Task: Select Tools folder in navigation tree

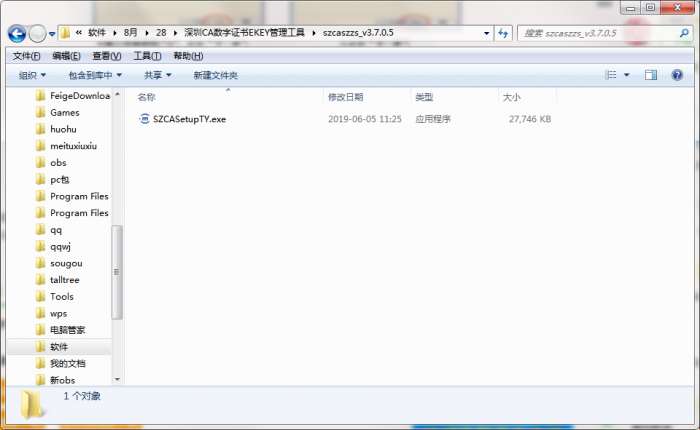Action: click(62, 296)
